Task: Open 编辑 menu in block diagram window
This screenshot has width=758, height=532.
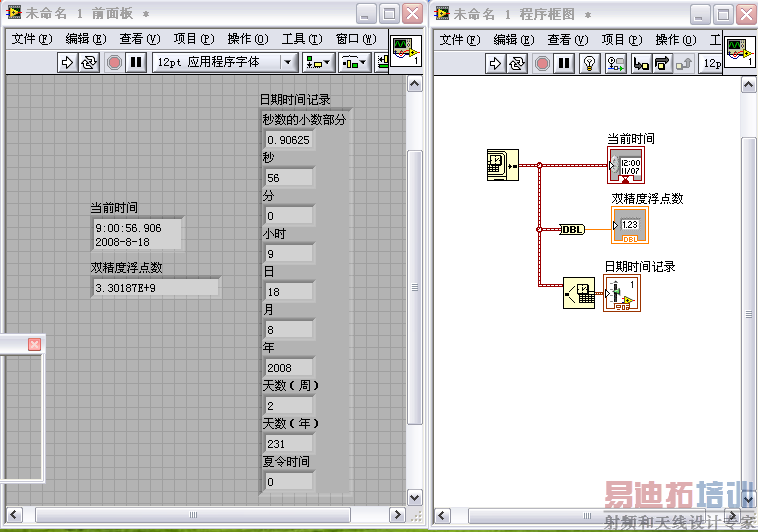Action: coord(514,40)
